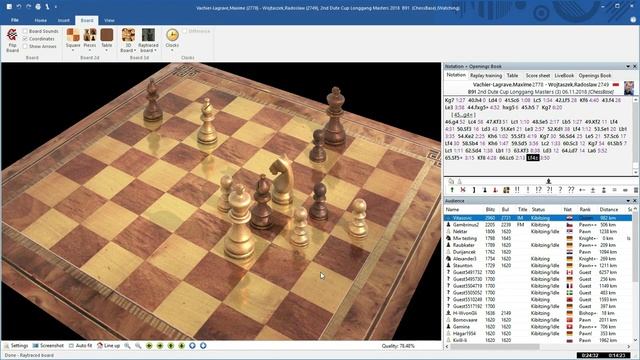Click the single ! good move annotation
This screenshot has width=640, height=360.
[x=528, y=190]
